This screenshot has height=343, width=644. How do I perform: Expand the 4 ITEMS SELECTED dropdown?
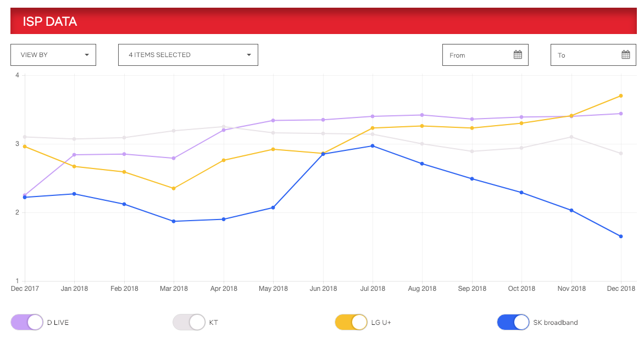coord(188,55)
